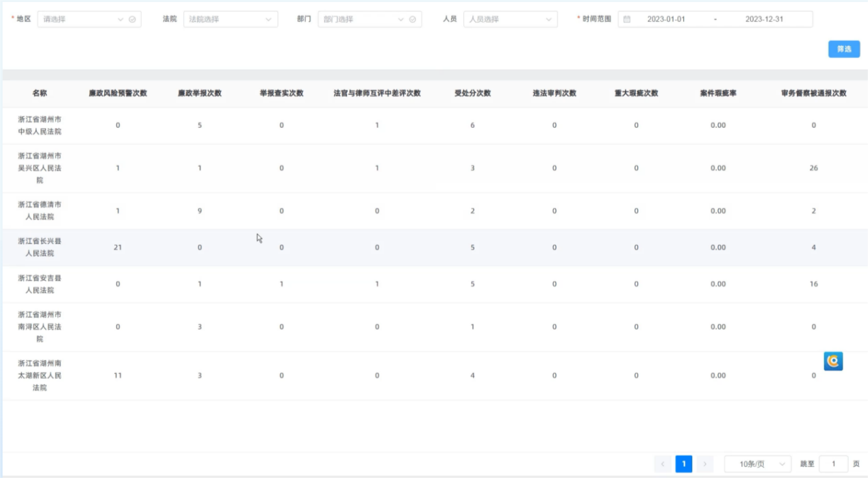Click the clear icon in the 地区 selector

click(x=132, y=19)
